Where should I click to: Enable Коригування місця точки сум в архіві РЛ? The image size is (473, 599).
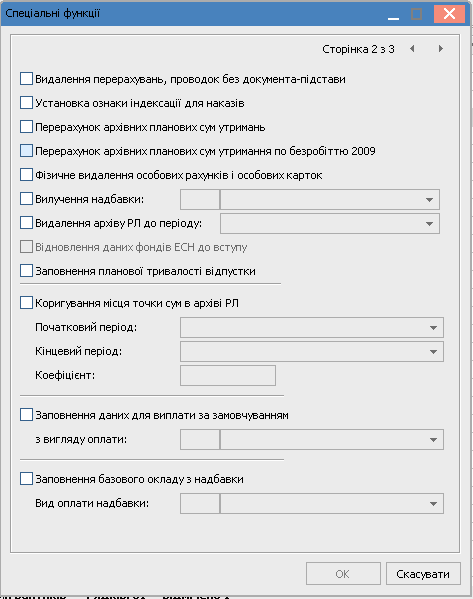coord(26,303)
